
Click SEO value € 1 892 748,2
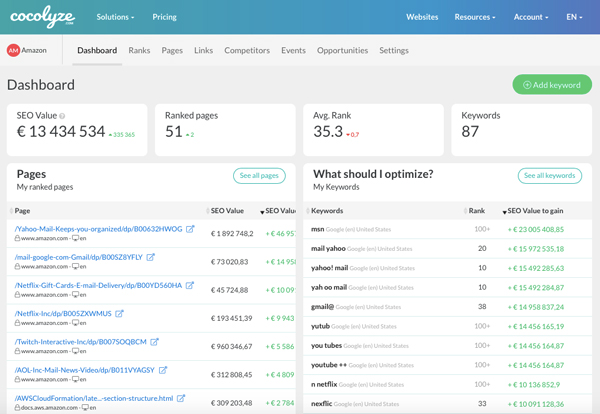pos(232,233)
